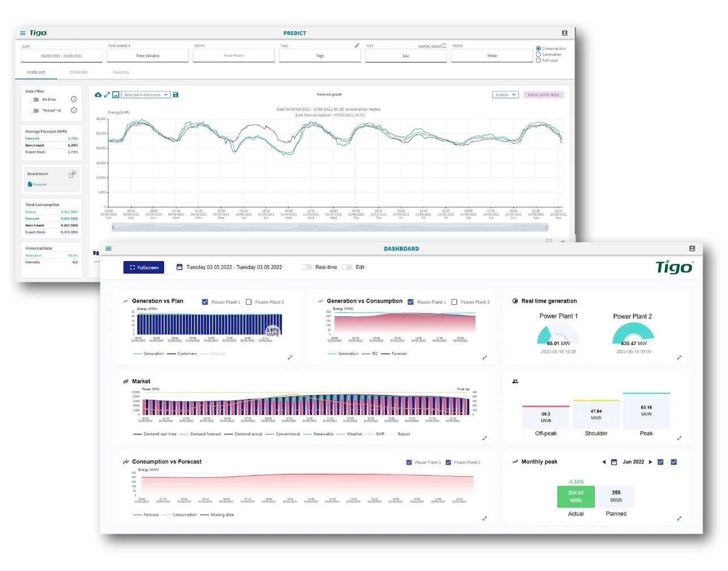Go to next month after Jun 2022
728x571 pixels.
pyautogui.click(x=651, y=462)
